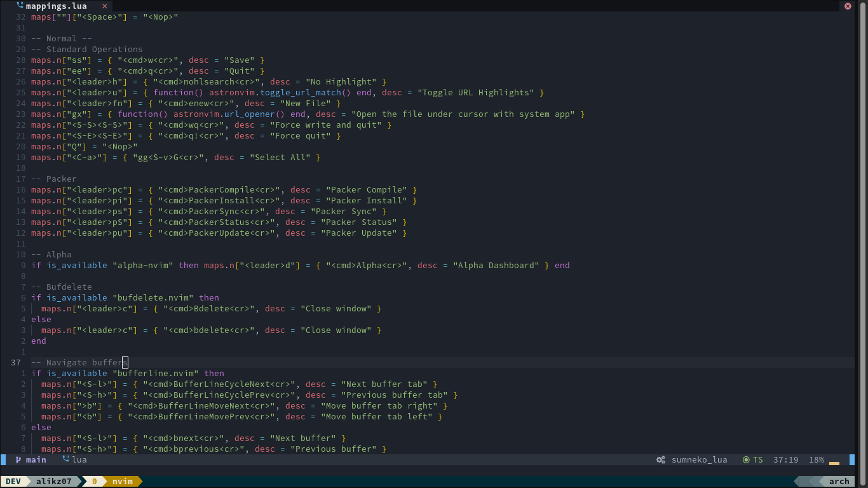Click the <cmd>bprevious<cr> command string
The height and width of the screenshot is (488, 868).
coord(194,449)
